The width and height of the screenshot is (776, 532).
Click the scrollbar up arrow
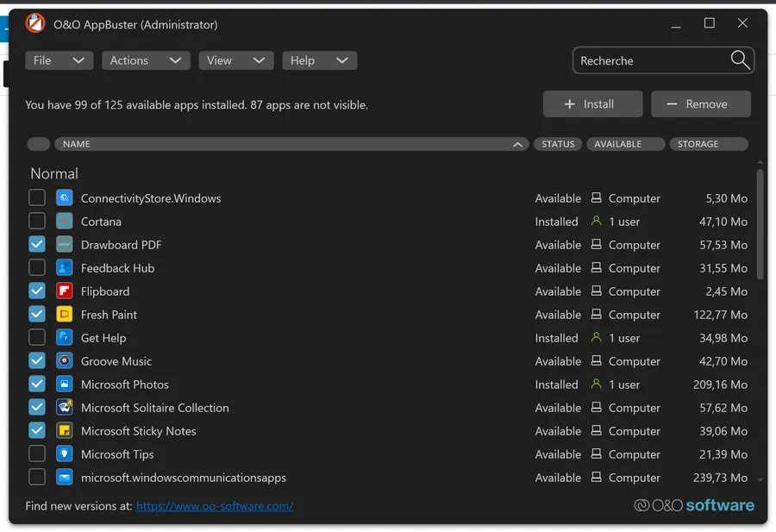point(760,162)
